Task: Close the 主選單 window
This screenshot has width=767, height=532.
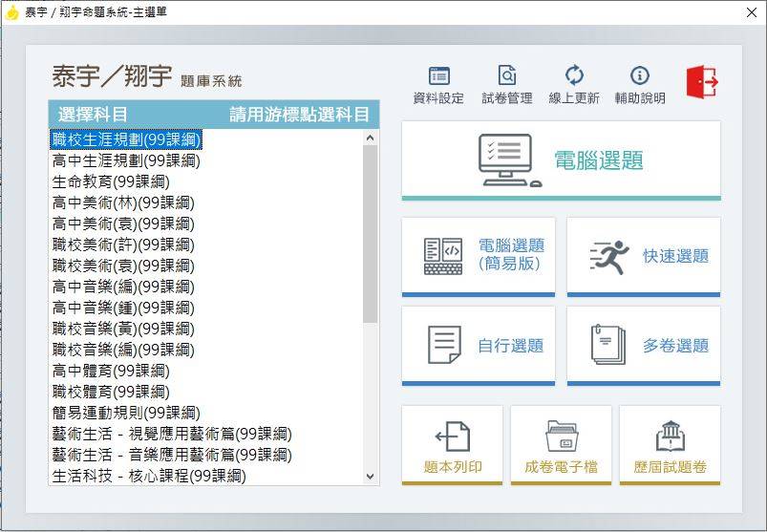Action: point(752,12)
